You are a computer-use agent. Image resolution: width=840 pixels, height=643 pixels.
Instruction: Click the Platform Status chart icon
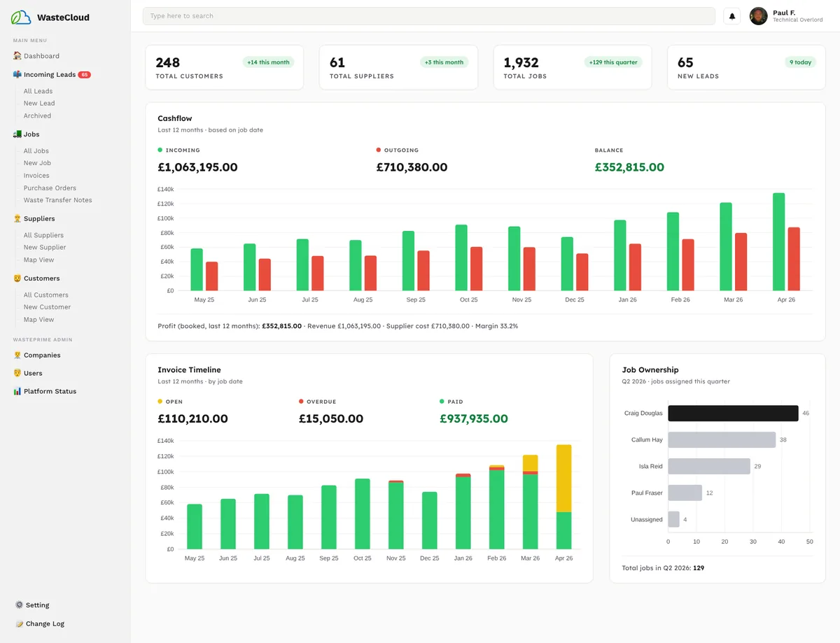pos(17,391)
